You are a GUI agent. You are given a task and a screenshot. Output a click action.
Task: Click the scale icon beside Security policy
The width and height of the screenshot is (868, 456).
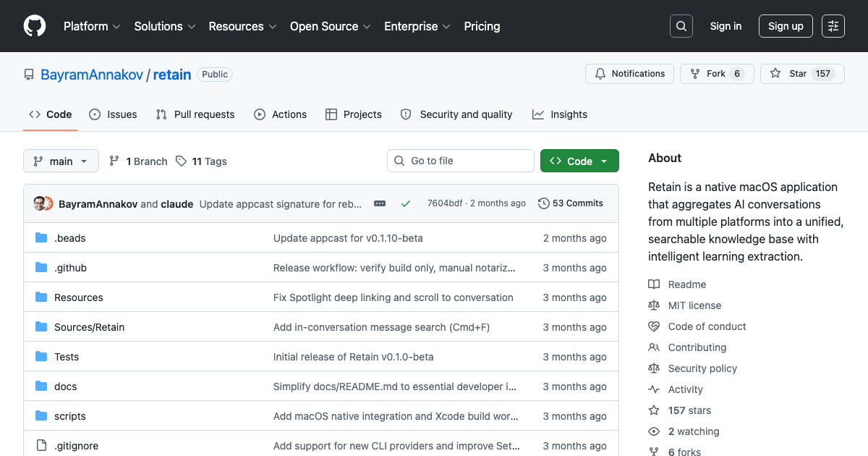coord(654,368)
